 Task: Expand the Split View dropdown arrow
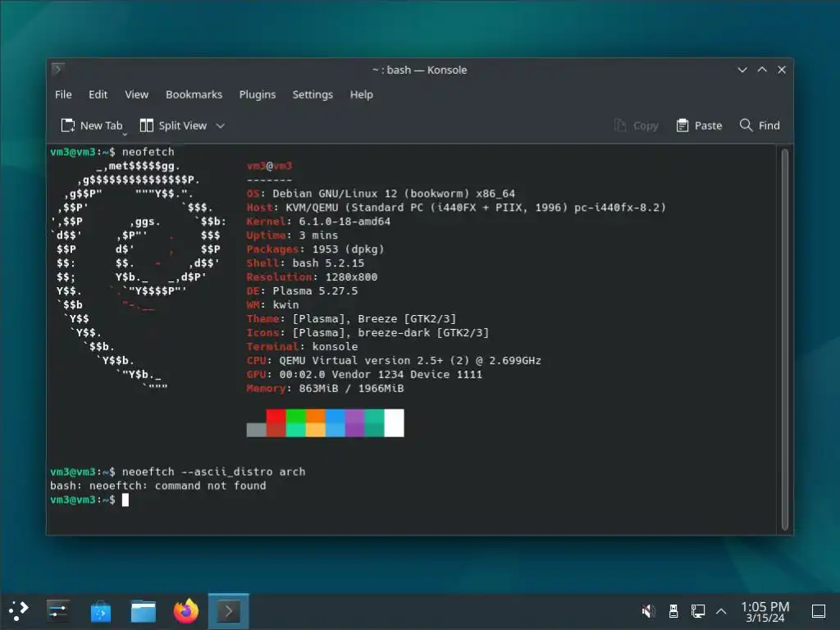coord(220,126)
